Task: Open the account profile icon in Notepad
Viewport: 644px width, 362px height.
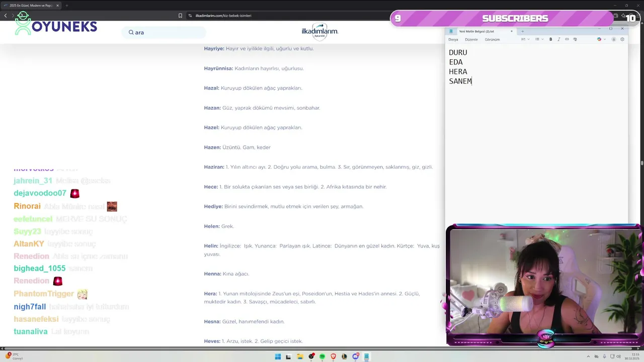Action: click(613, 39)
